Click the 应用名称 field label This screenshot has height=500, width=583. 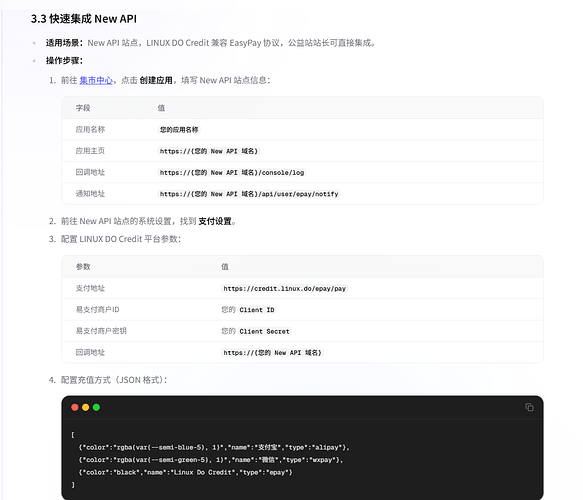pos(90,129)
